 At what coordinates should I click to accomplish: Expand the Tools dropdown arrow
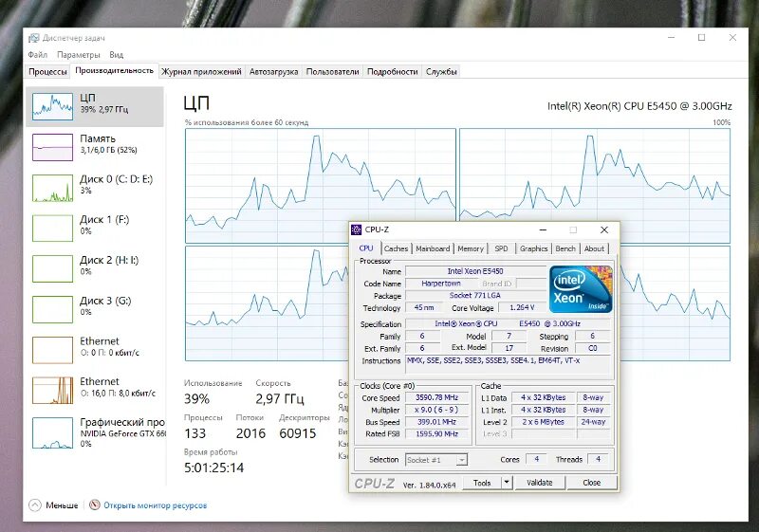[x=507, y=483]
